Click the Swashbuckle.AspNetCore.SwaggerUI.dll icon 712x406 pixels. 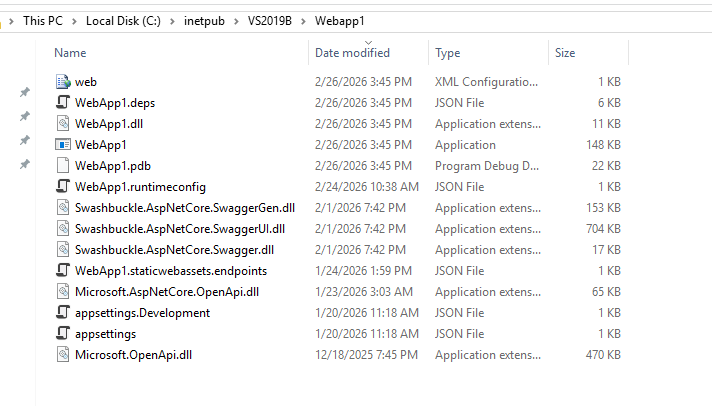(63, 228)
